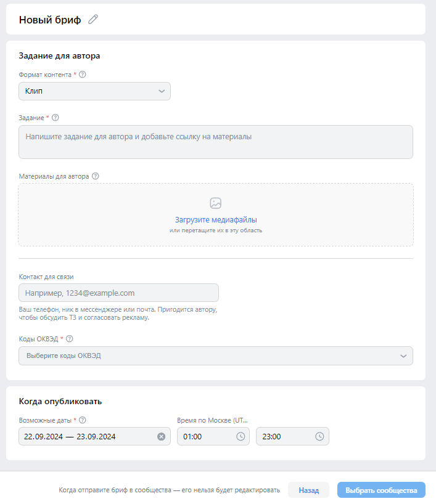Focus the Задание text area
The width and height of the screenshot is (436, 504).
point(216,142)
